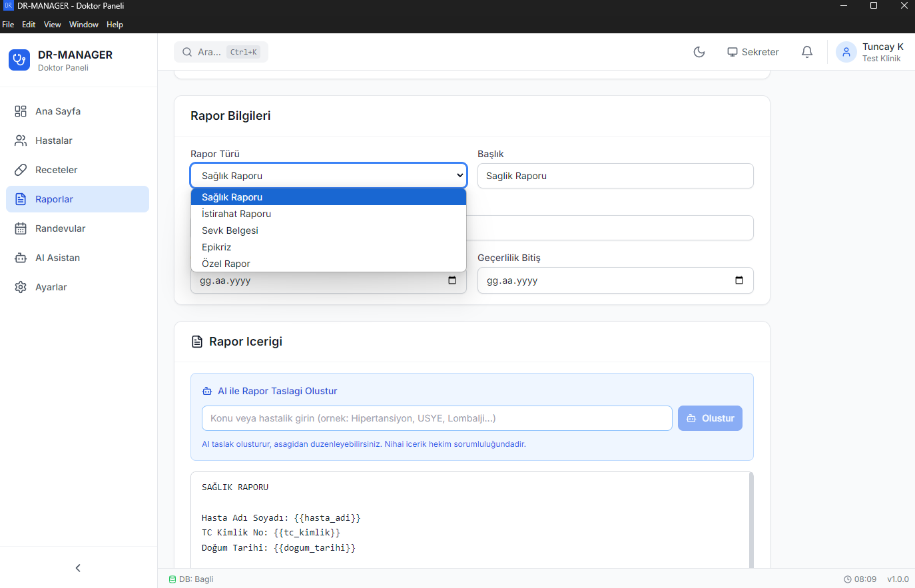Pick Özel Rapor option from the list
Viewport: 915px width, 588px height.
tap(226, 264)
